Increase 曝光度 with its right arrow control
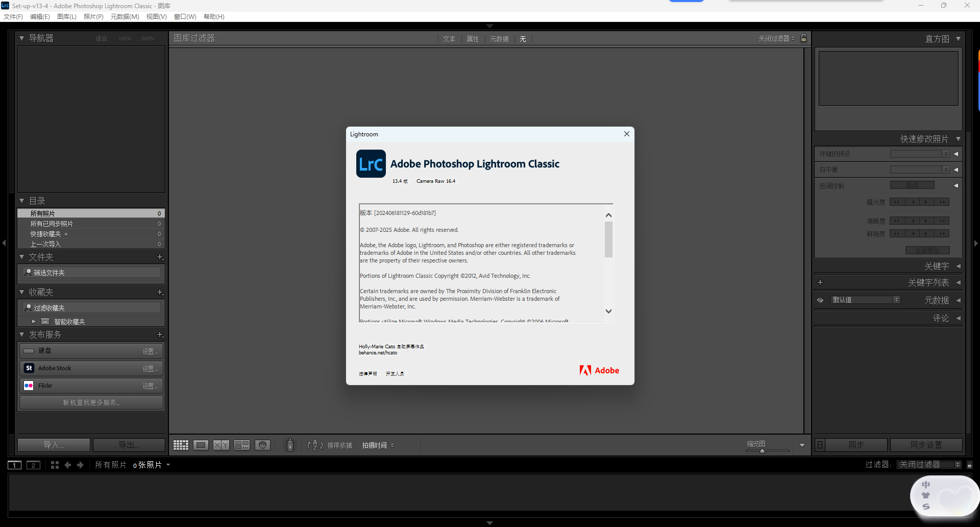 [x=926, y=202]
